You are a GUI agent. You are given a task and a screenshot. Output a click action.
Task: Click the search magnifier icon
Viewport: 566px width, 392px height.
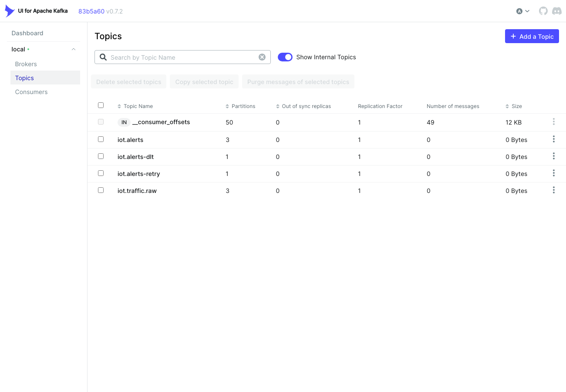pyautogui.click(x=103, y=57)
